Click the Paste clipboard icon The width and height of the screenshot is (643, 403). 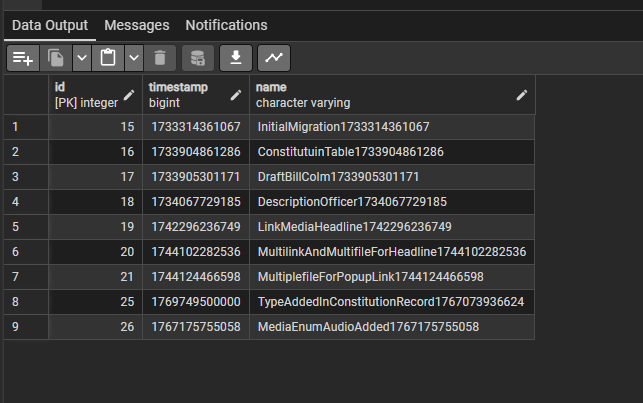109,58
